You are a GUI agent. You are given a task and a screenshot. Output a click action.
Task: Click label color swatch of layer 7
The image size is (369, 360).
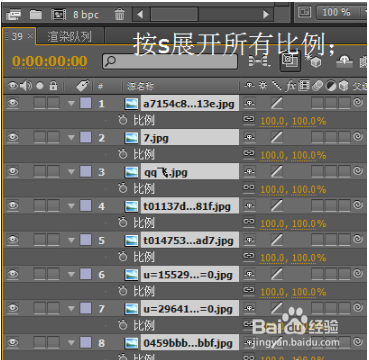pos(86,308)
